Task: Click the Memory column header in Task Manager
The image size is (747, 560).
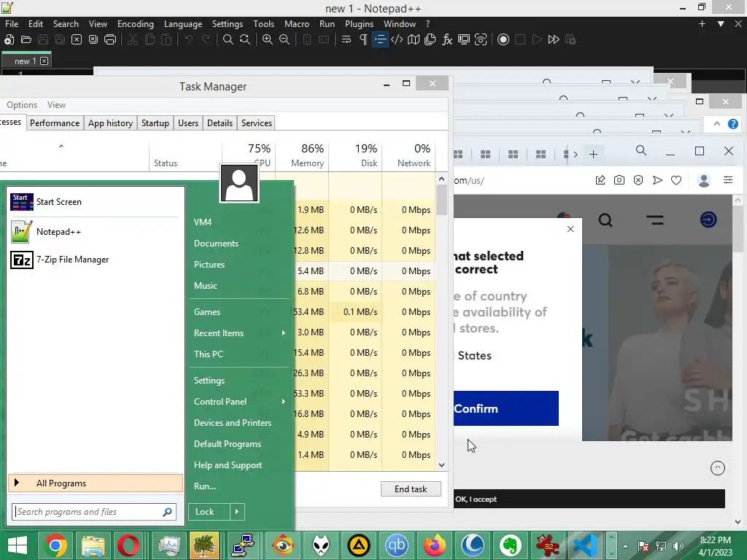Action: pyautogui.click(x=302, y=155)
